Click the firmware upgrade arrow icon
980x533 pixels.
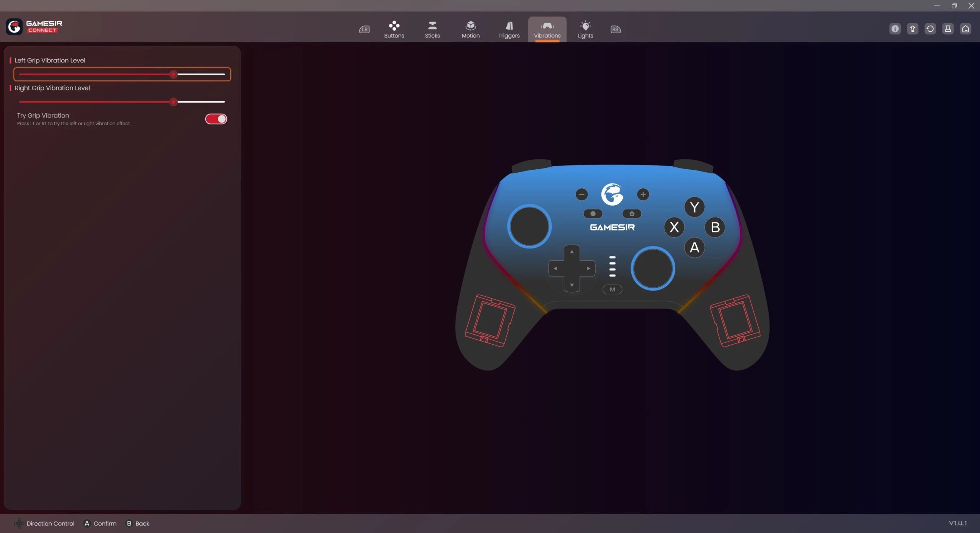[x=912, y=29]
